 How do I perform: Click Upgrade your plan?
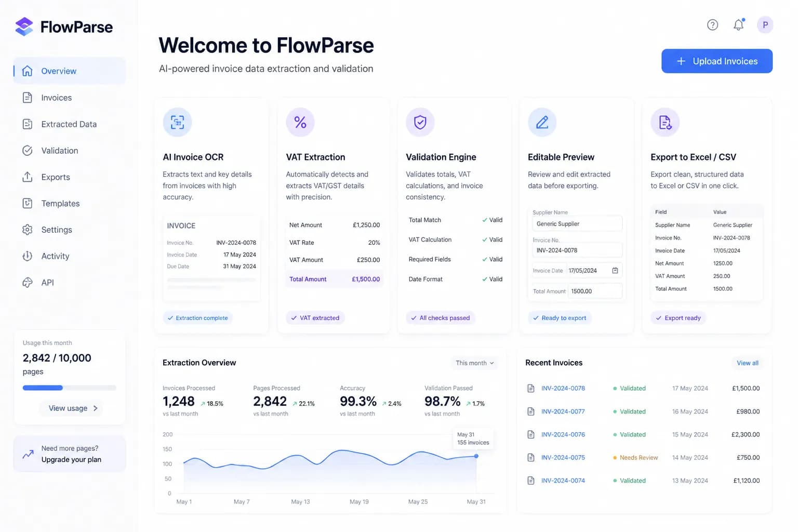(71, 460)
